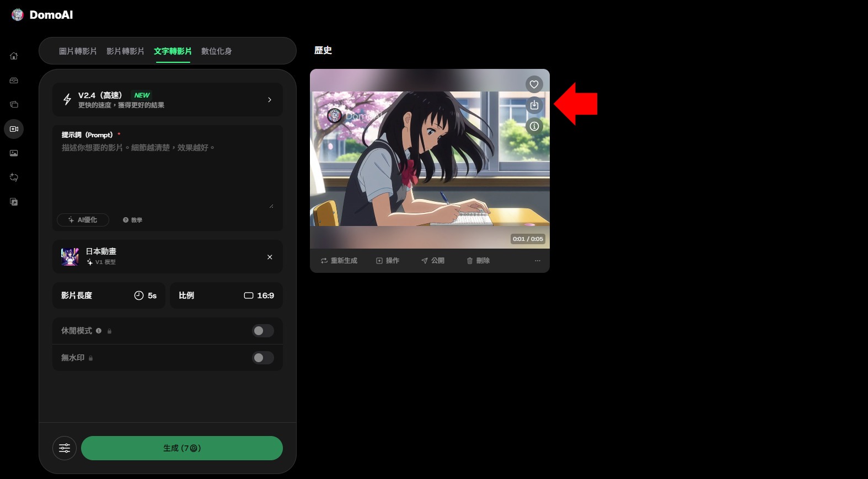Open the 比例 16:9 aspect ratio selector
The width and height of the screenshot is (868, 479).
click(226, 295)
